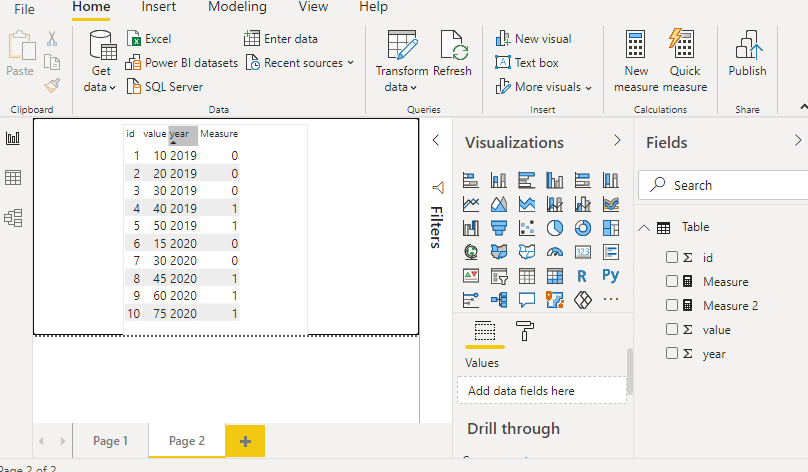Collapse the Fields pane
The image size is (808, 472).
pos(798,141)
